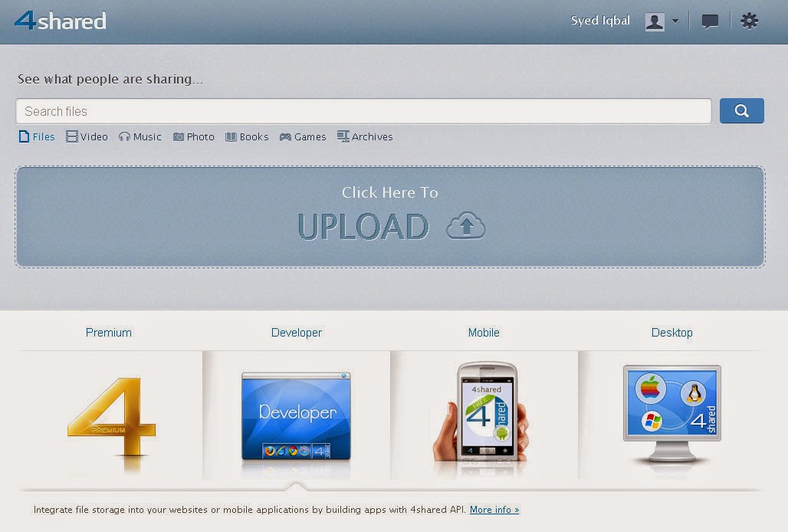This screenshot has width=788, height=532.
Task: Filter search by Music
Action: point(140,137)
